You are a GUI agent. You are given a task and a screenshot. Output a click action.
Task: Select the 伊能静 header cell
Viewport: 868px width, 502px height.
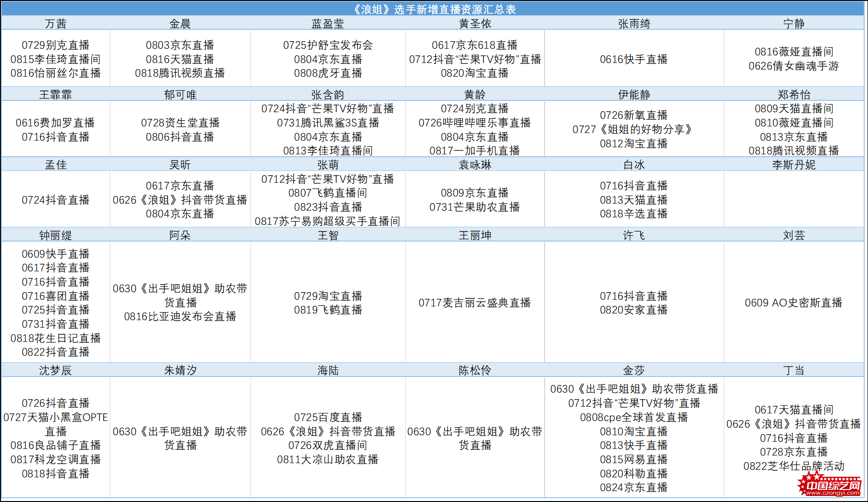(634, 95)
